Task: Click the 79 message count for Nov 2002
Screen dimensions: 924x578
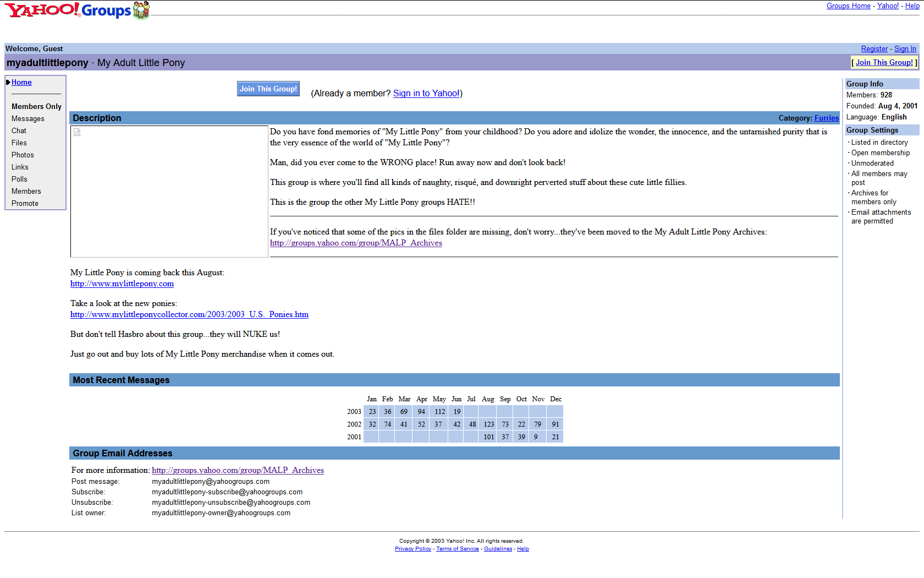Action: pyautogui.click(x=538, y=424)
